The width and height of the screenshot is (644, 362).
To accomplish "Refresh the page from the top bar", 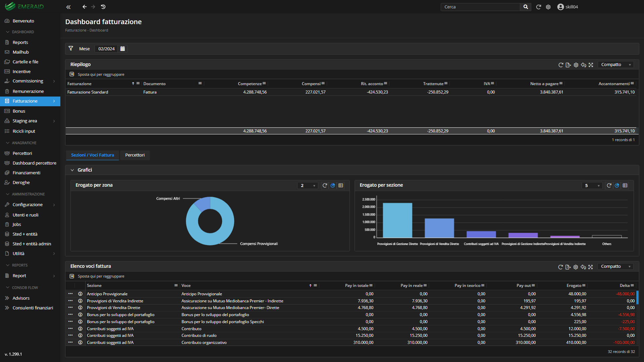I will (x=538, y=7).
